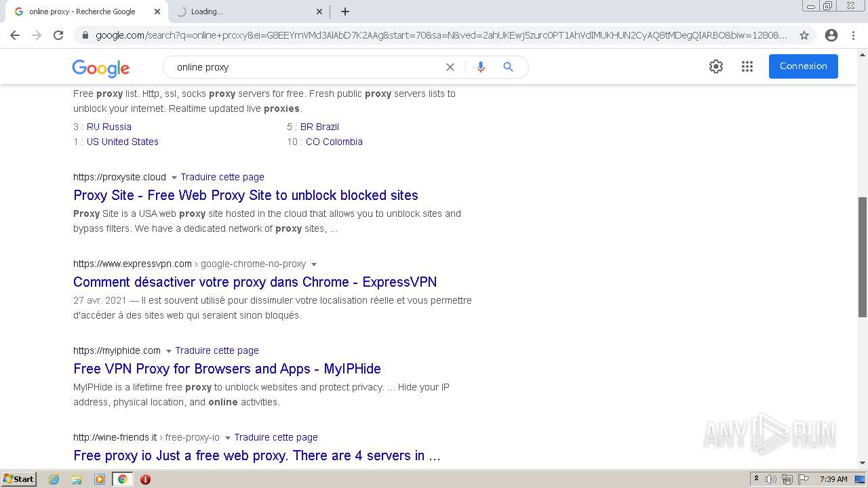Open the Windows Start menu
Image resolution: width=868 pixels, height=488 pixels.
click(x=19, y=479)
